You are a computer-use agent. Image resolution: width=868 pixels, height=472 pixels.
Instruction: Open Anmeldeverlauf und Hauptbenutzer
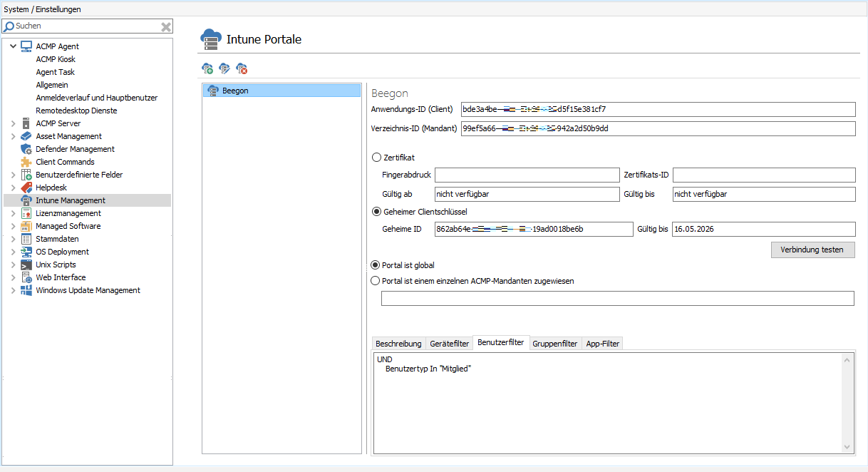97,98
